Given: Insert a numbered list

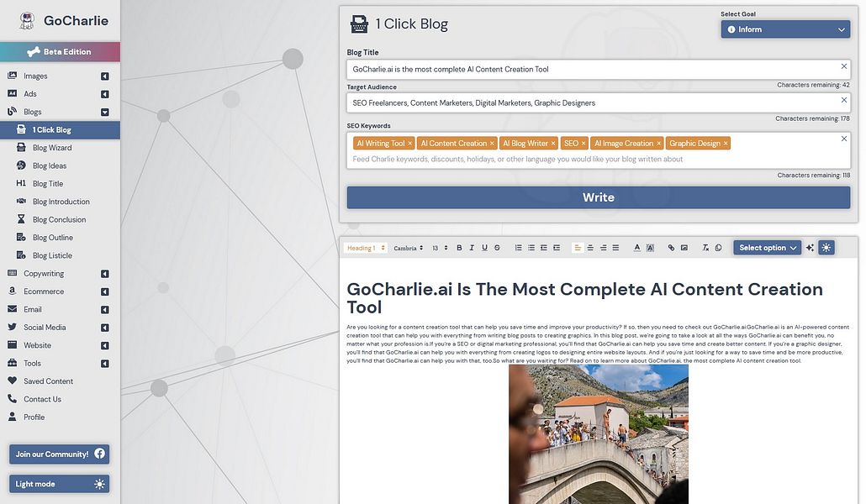Looking at the screenshot, I should (x=518, y=248).
